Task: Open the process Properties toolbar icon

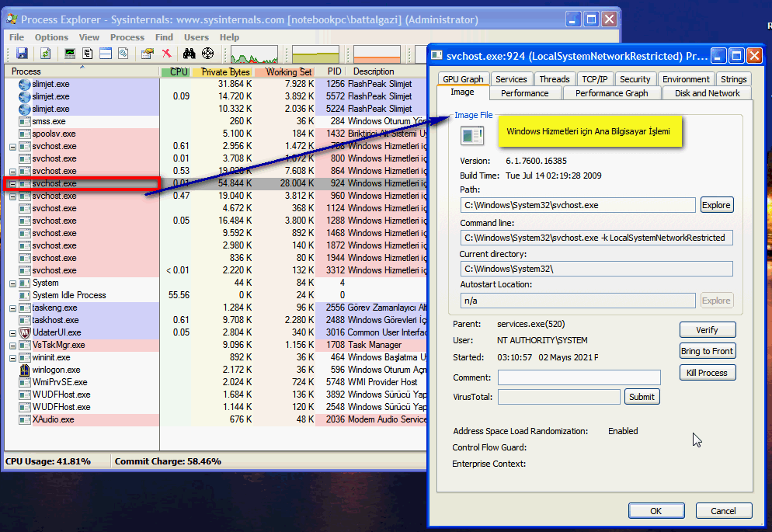Action: pos(148,54)
